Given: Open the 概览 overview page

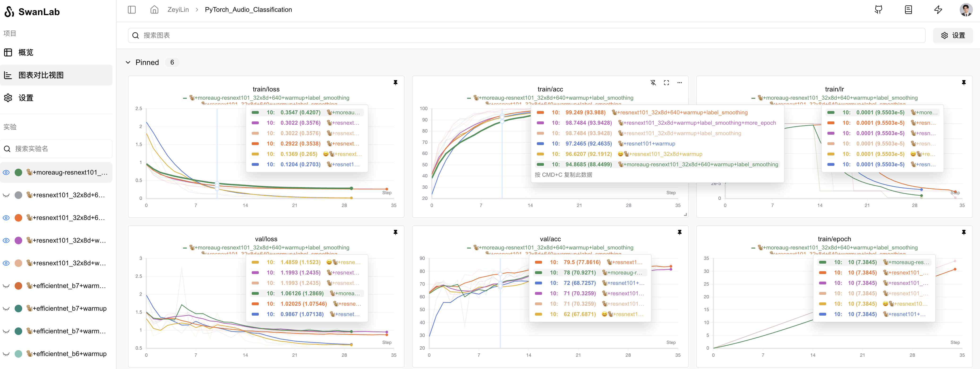Looking at the screenshot, I should 26,52.
